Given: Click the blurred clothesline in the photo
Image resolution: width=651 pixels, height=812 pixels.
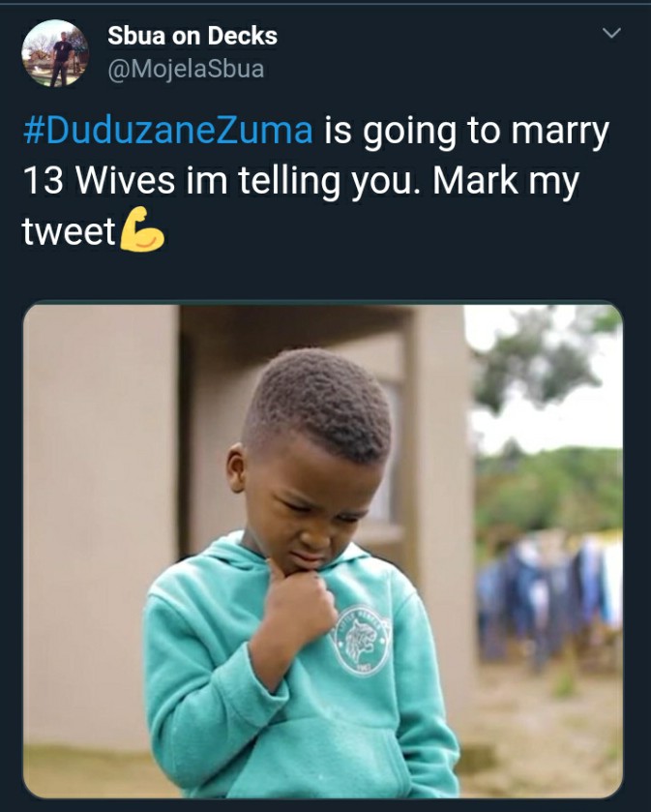Looking at the screenshot, I should [x=548, y=590].
